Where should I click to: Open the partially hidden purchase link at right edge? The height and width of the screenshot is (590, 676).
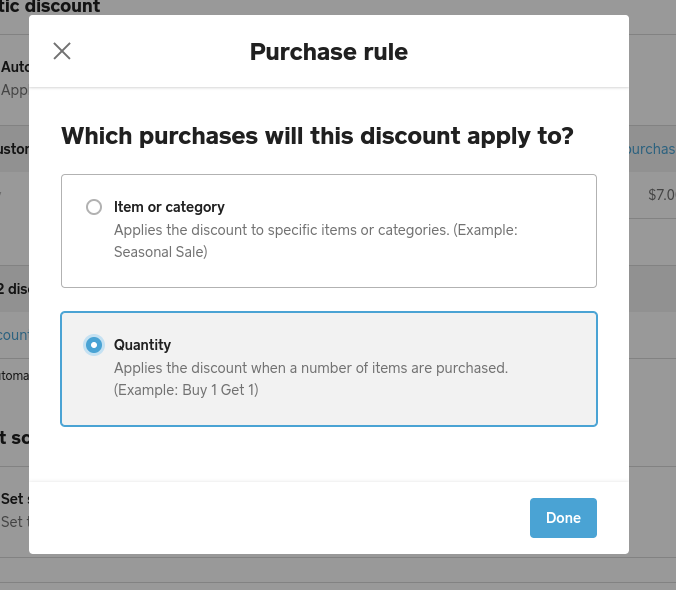pyautogui.click(x=652, y=149)
